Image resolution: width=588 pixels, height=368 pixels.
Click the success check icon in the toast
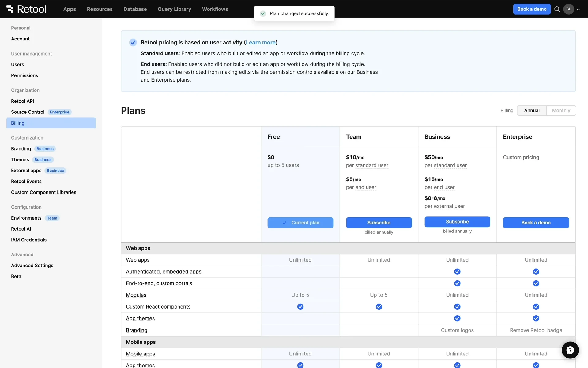[262, 13]
